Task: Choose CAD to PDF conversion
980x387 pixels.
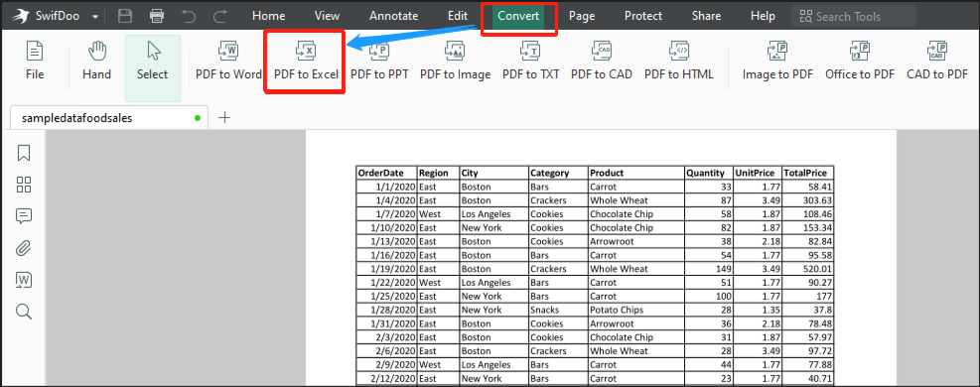Action: (937, 61)
